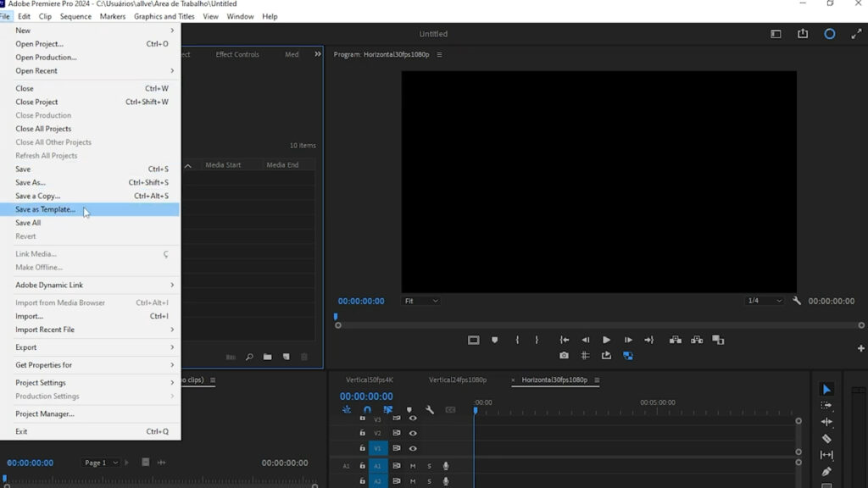Sort by Media Start column header
Viewport: 868px width, 488px height.
(x=223, y=165)
